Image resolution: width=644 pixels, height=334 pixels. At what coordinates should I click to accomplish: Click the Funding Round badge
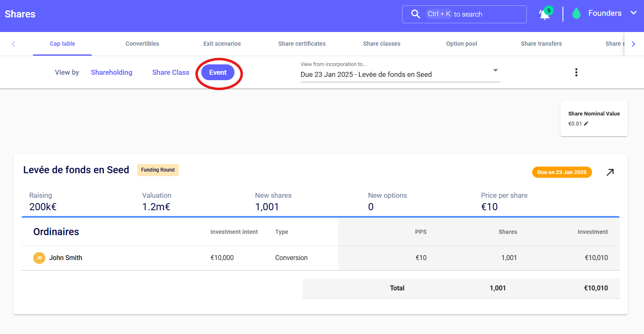(158, 170)
